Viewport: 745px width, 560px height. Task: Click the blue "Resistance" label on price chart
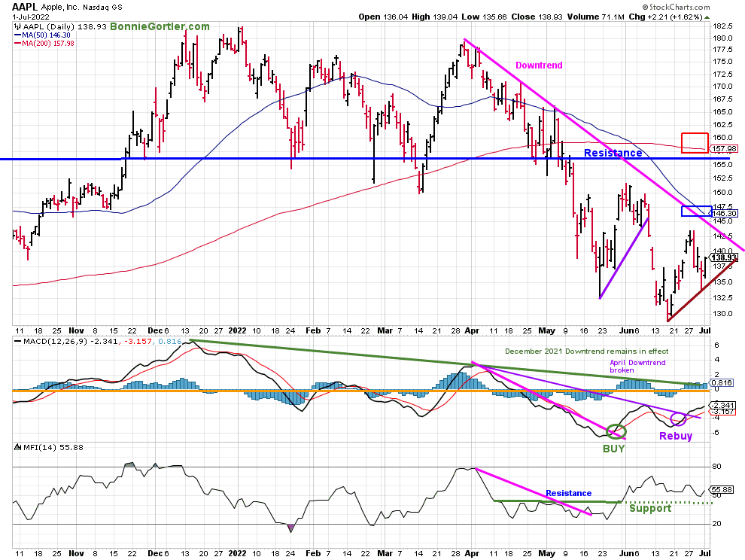pos(613,153)
